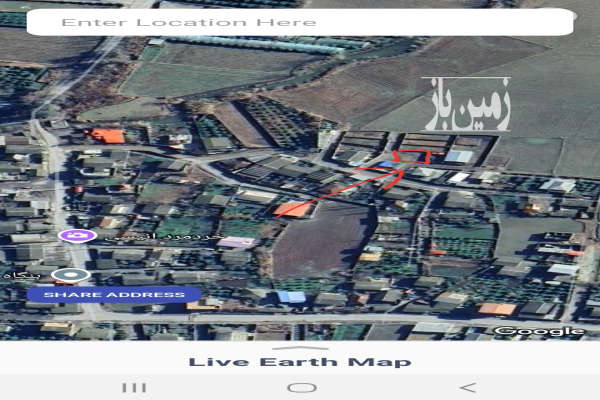Select the gray location pin marker
This screenshot has height=400, width=600.
(x=71, y=275)
